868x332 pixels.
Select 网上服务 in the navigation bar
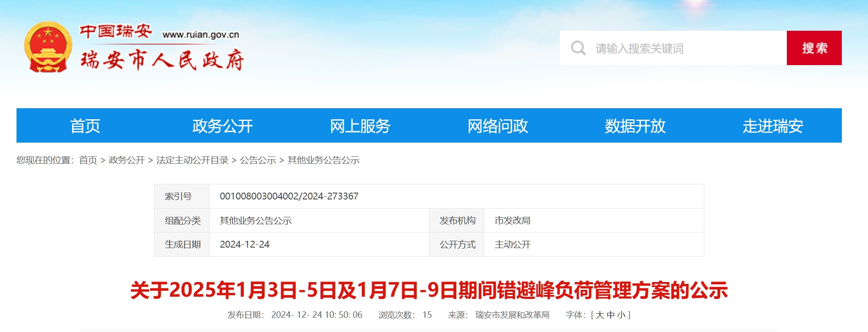tap(360, 126)
